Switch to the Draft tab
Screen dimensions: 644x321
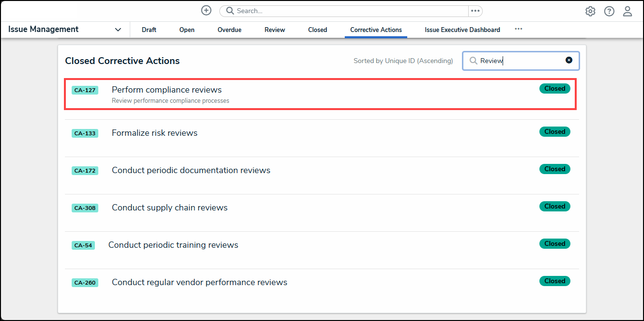149,30
